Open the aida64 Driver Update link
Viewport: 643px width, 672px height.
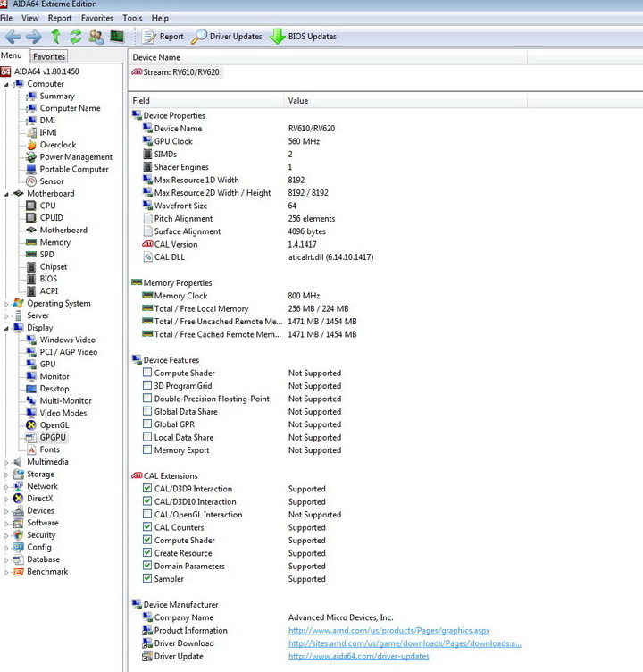pyautogui.click(x=358, y=656)
